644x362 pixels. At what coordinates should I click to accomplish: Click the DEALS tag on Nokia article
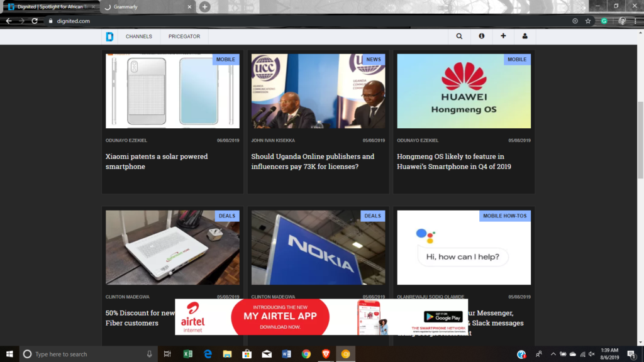[372, 216]
